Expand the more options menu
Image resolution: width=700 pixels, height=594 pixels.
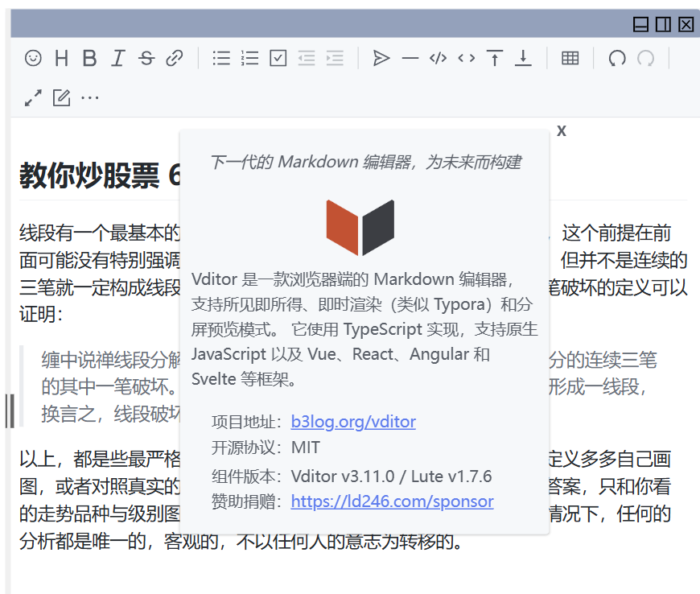(90, 97)
